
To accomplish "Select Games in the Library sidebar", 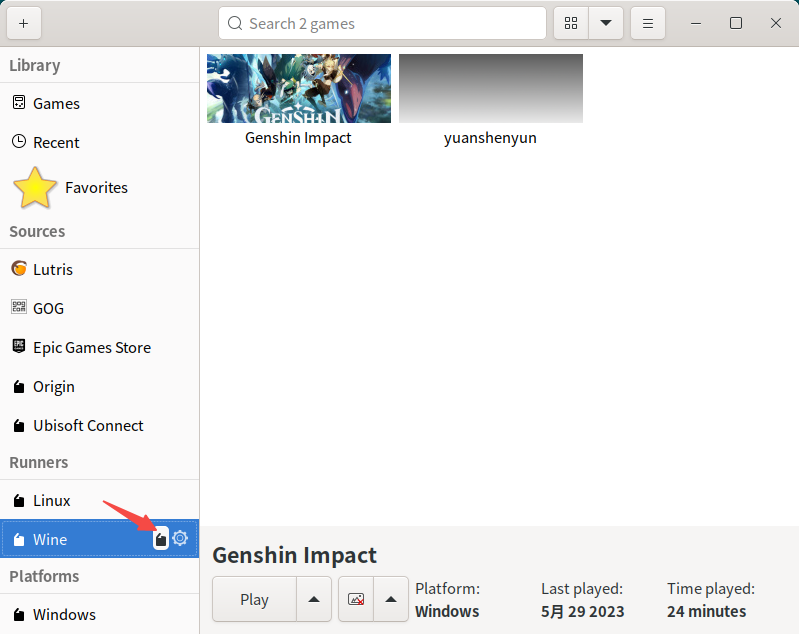I will coord(99,103).
